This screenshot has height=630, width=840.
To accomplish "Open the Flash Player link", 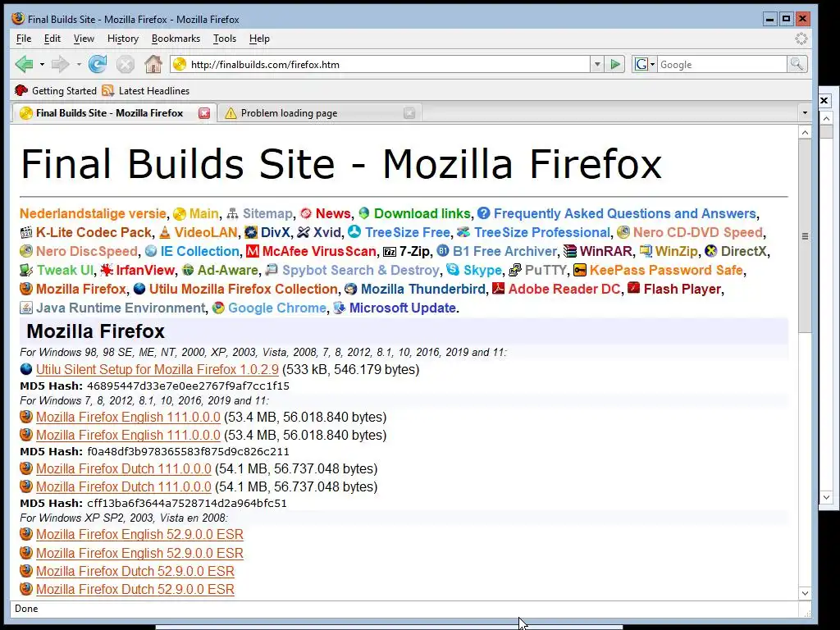I will pos(682,289).
